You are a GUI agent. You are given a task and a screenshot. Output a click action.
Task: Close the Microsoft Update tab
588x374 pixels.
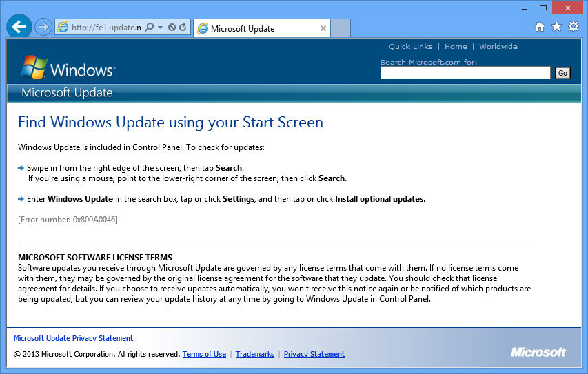click(323, 28)
